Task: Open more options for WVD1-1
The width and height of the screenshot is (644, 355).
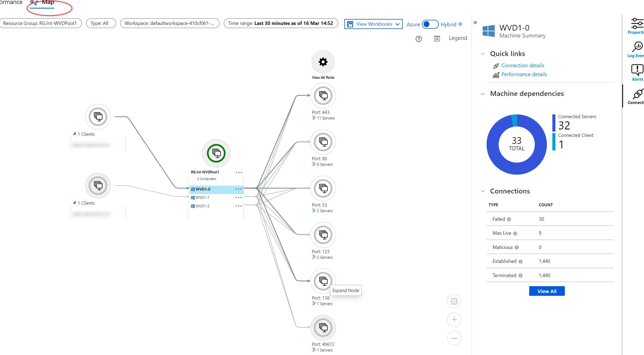Action: [x=239, y=197]
